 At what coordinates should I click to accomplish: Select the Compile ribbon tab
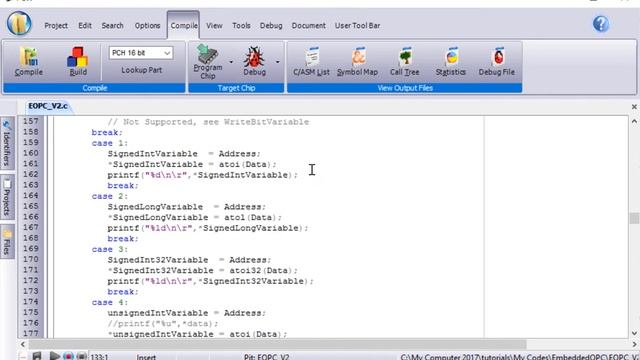184,25
